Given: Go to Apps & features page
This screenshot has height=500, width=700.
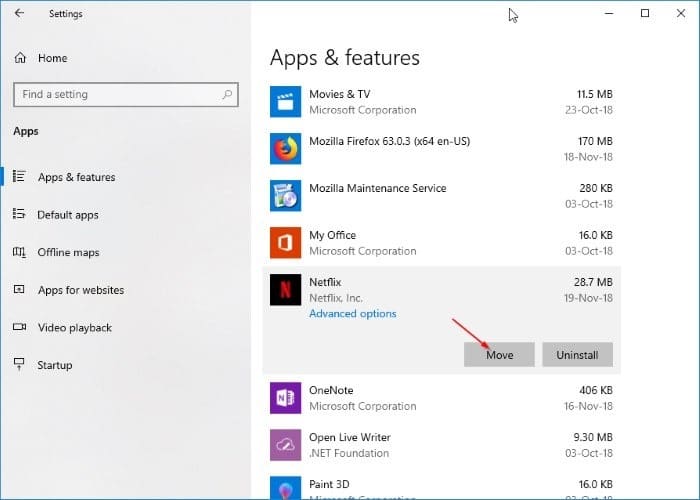Looking at the screenshot, I should click(76, 177).
